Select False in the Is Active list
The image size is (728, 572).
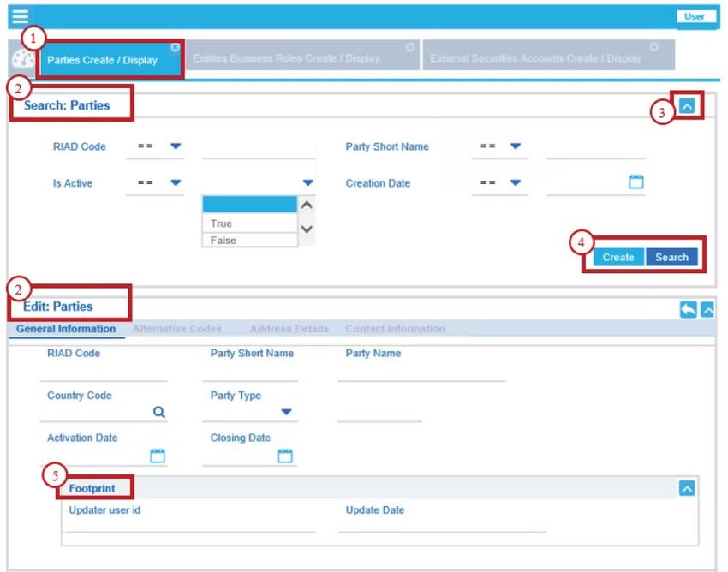(223, 240)
